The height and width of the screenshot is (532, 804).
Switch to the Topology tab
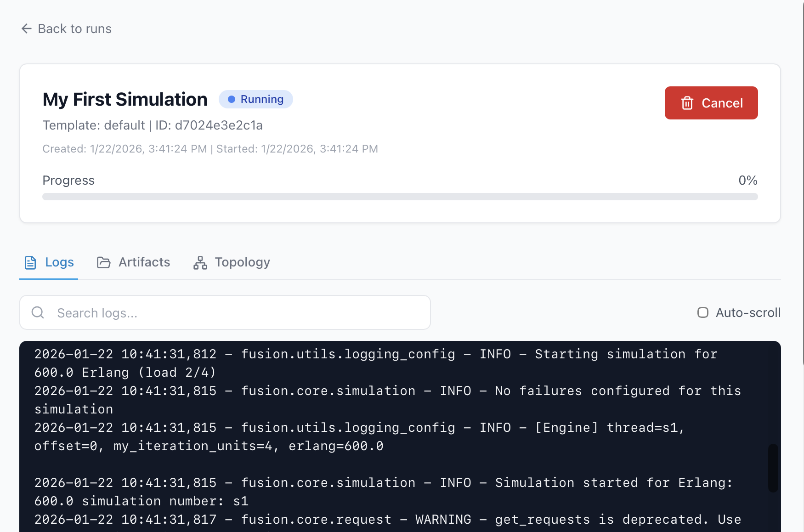242,262
